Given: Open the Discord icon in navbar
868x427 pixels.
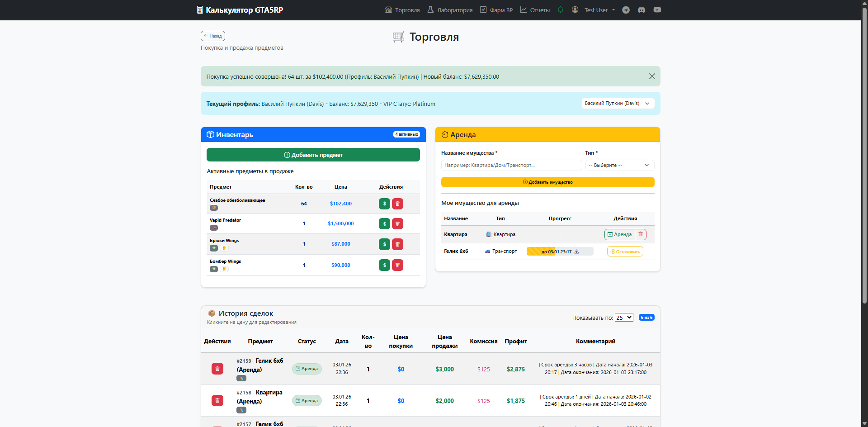Looking at the screenshot, I should (x=642, y=10).
